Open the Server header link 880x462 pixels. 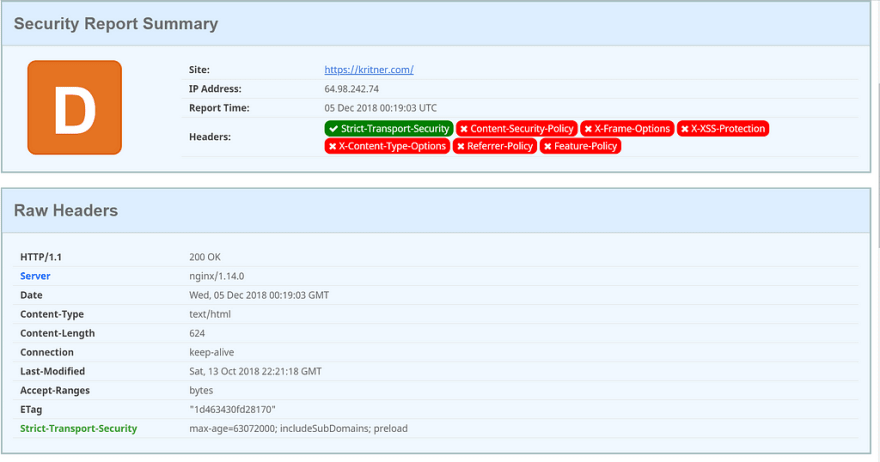point(35,276)
